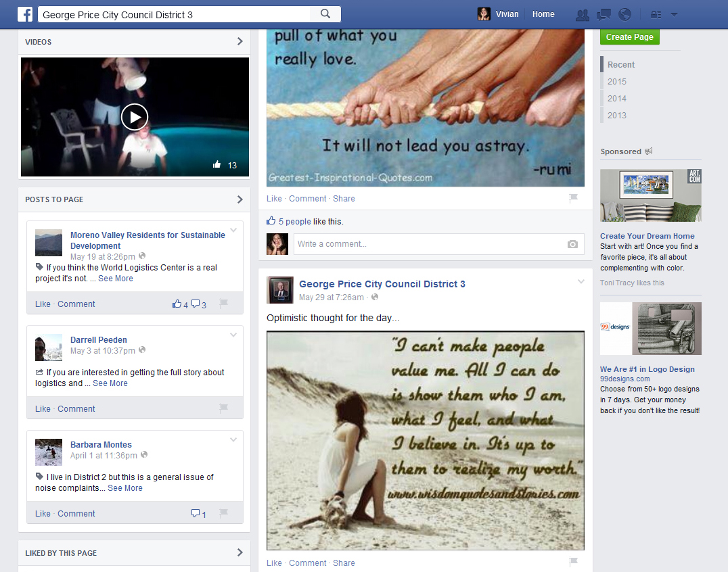
Task: Open the friend requests icon
Action: pos(582,15)
